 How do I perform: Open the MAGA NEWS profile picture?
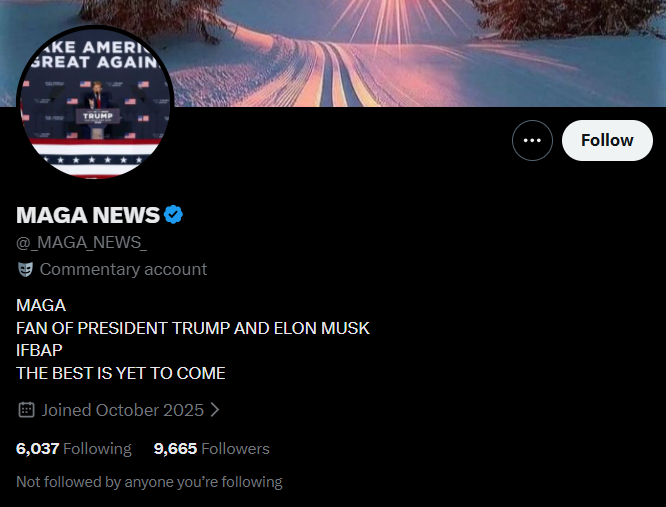95,102
